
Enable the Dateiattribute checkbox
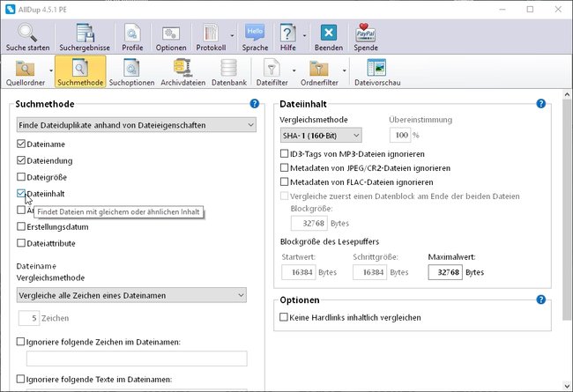coord(21,243)
